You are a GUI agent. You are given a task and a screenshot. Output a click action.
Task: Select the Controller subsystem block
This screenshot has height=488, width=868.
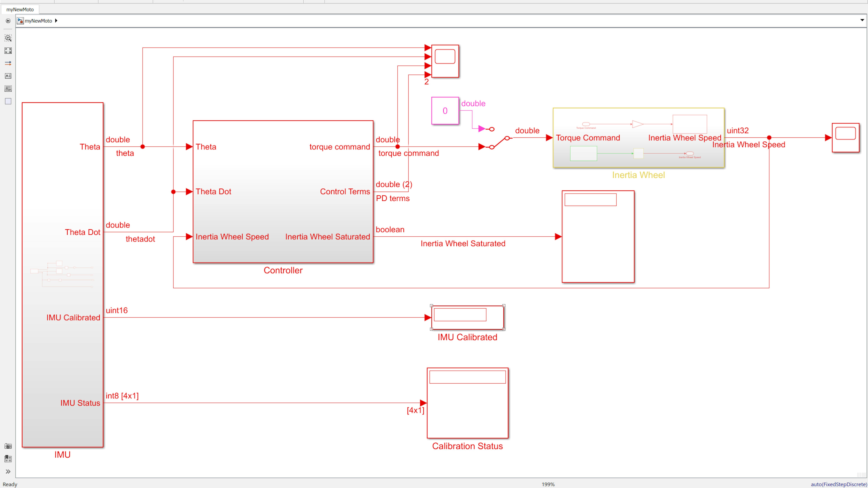coord(283,192)
